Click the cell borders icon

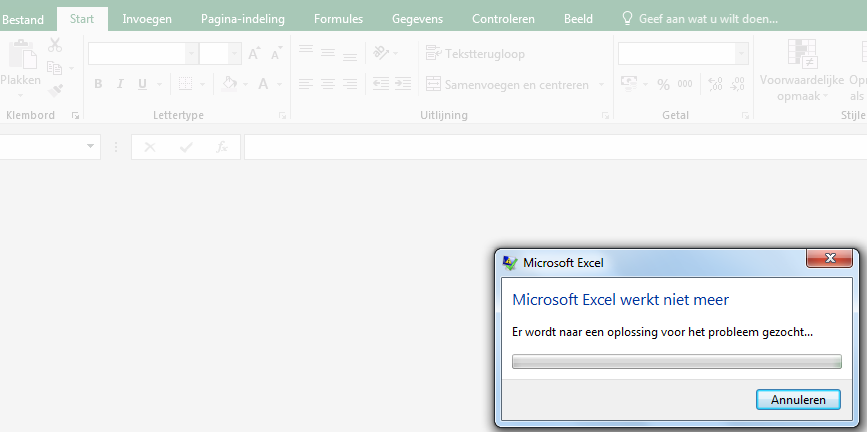(185, 84)
